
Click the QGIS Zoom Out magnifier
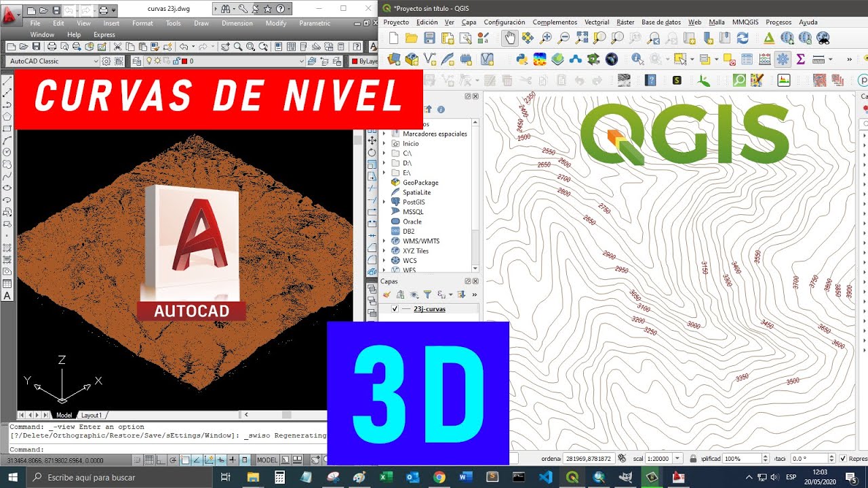click(563, 38)
